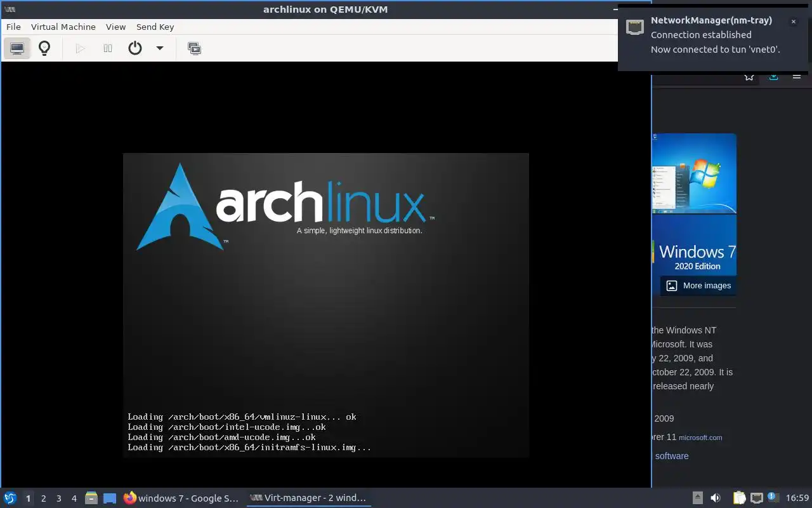Launch the file manager from the panel
This screenshot has width=812, height=508.
(x=91, y=498)
